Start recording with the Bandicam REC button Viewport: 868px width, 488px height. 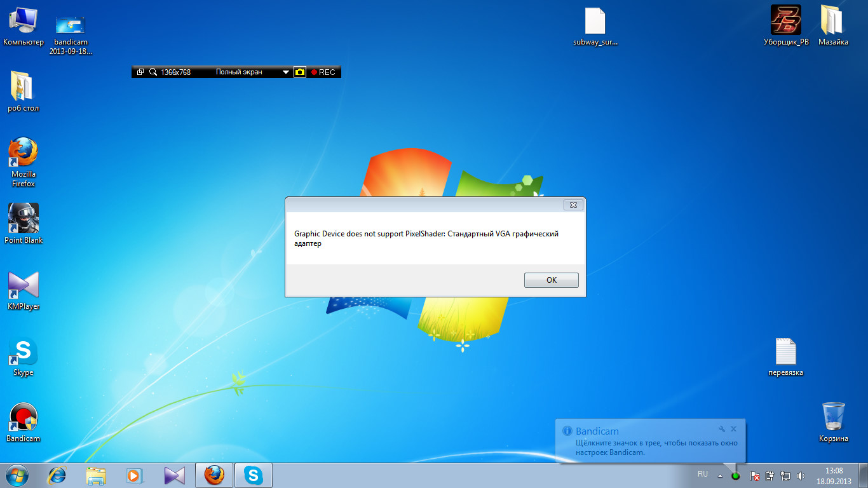point(323,72)
